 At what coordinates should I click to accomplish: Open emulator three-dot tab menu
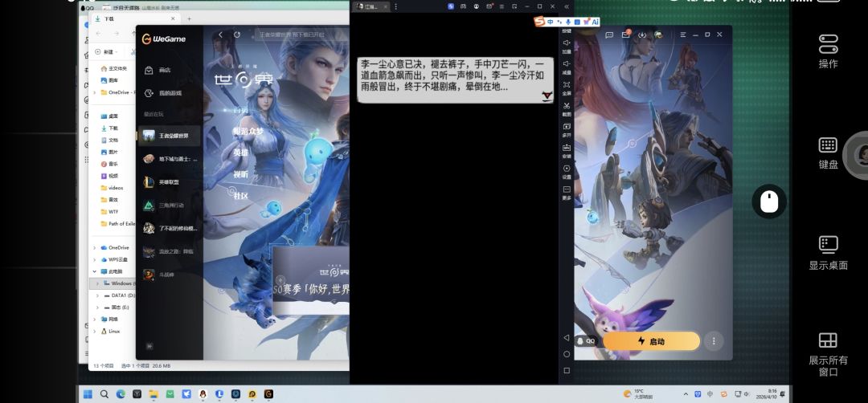tap(395, 6)
